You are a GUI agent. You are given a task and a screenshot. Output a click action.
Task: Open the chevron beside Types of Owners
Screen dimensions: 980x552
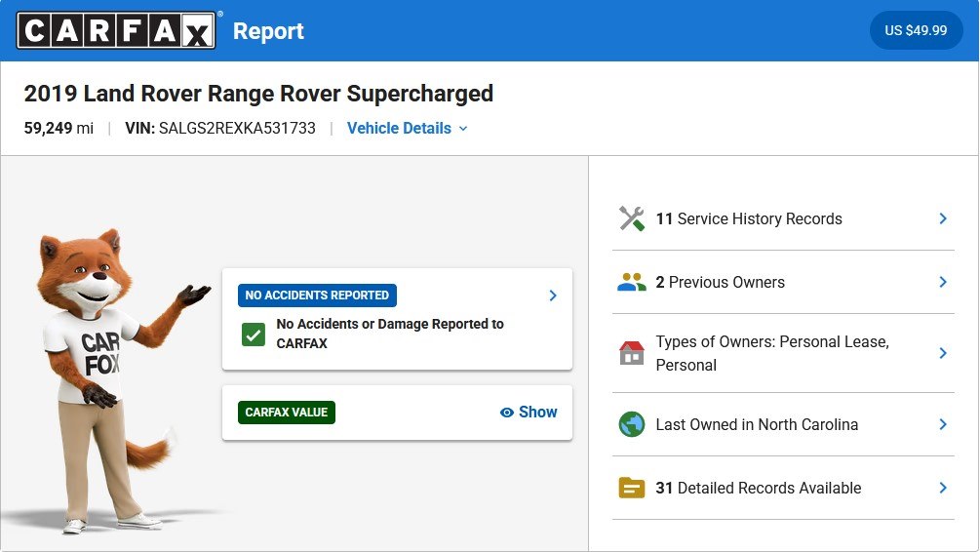pyautogui.click(x=943, y=353)
